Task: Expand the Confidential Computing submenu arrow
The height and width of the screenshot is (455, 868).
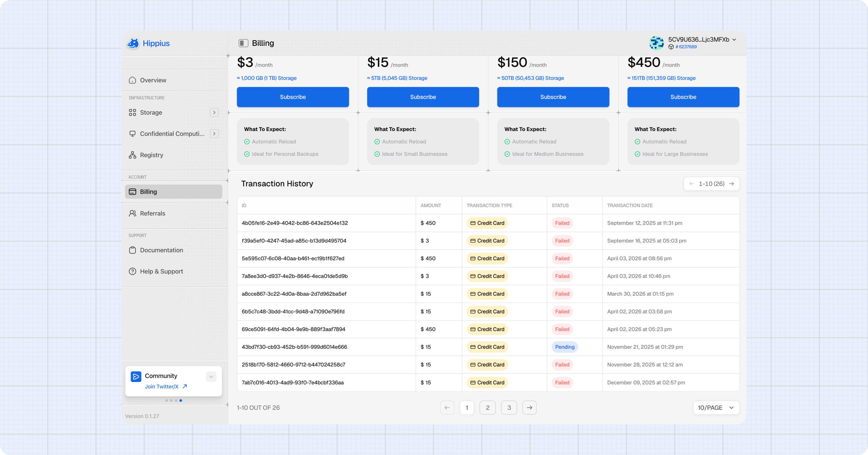Action: point(214,134)
